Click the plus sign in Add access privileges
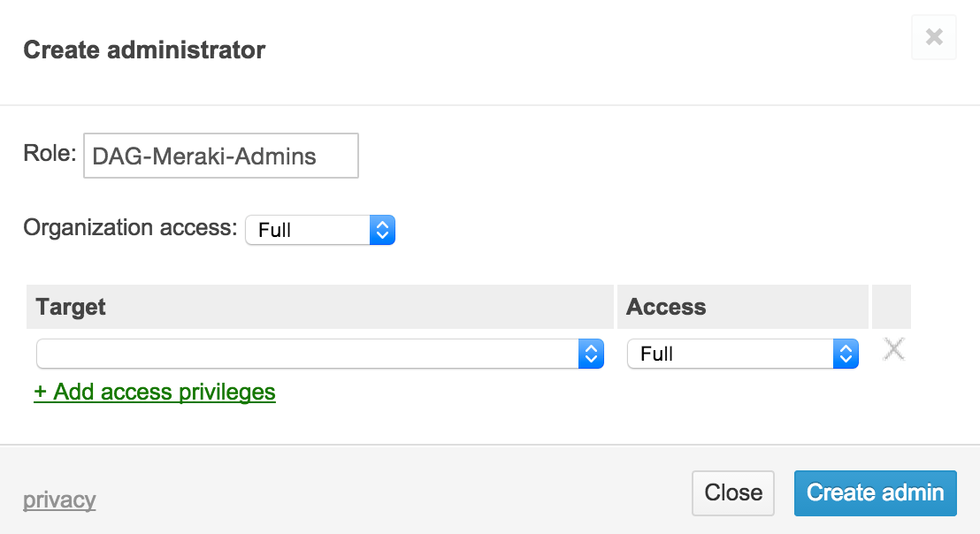 click(x=41, y=392)
